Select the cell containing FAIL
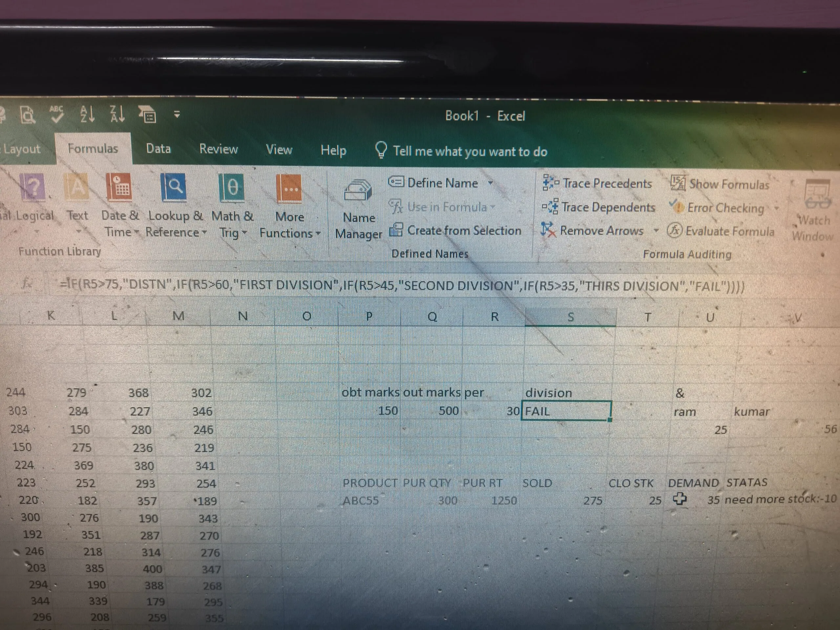This screenshot has width=840, height=630. (x=567, y=411)
